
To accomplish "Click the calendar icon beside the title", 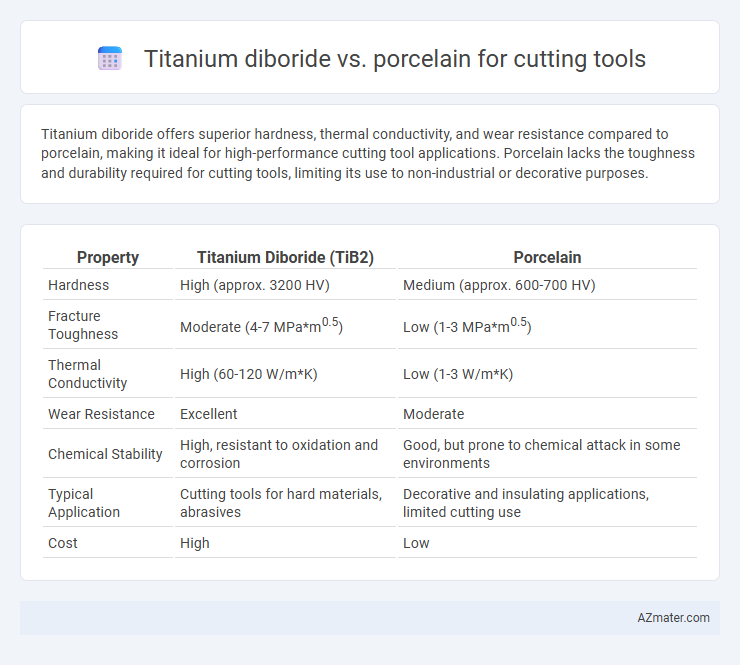I will pos(110,59).
